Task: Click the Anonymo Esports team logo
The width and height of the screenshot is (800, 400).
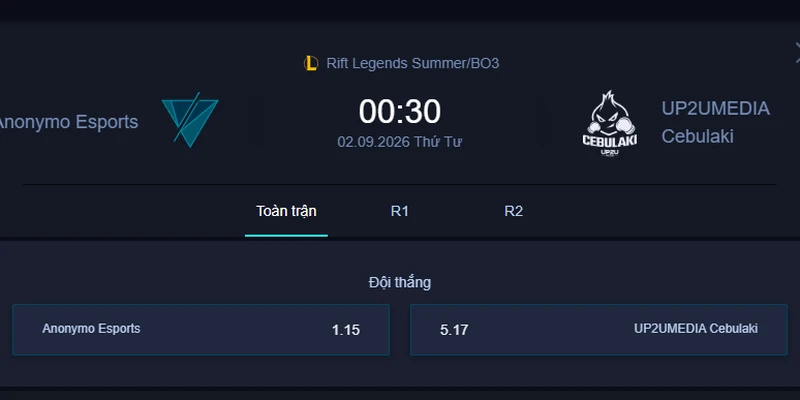Action: (x=190, y=120)
